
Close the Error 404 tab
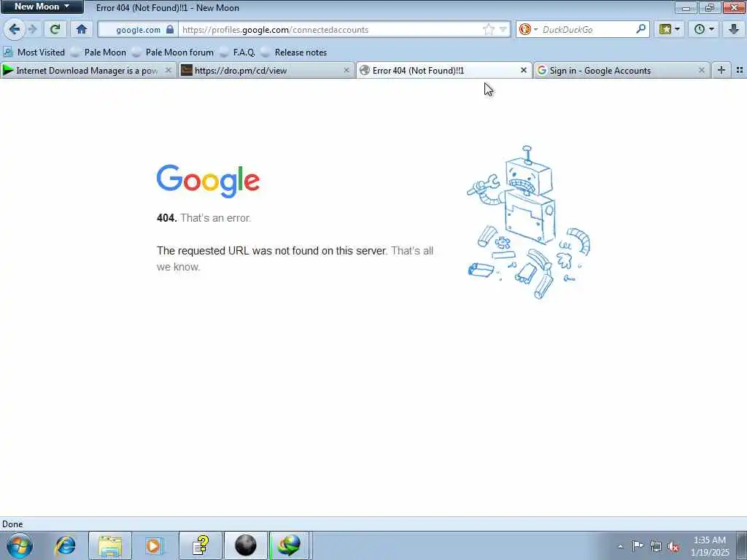(524, 71)
